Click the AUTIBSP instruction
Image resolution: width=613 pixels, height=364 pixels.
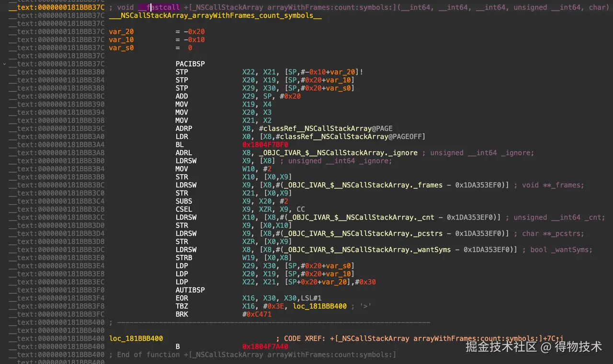190,290
